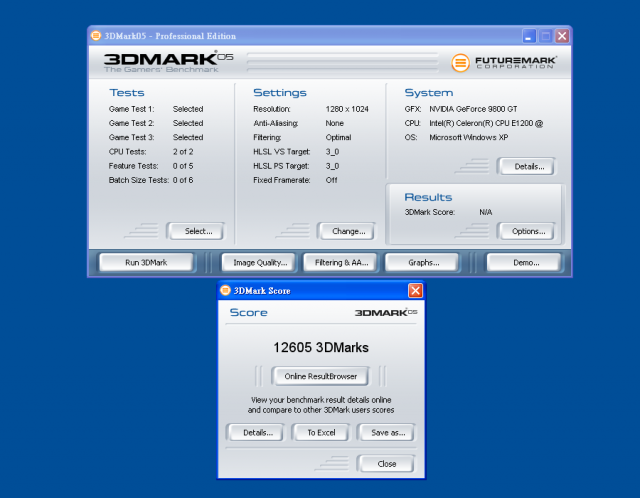Click Anti-Aliasing value None
This screenshot has width=640, height=498.
point(334,123)
